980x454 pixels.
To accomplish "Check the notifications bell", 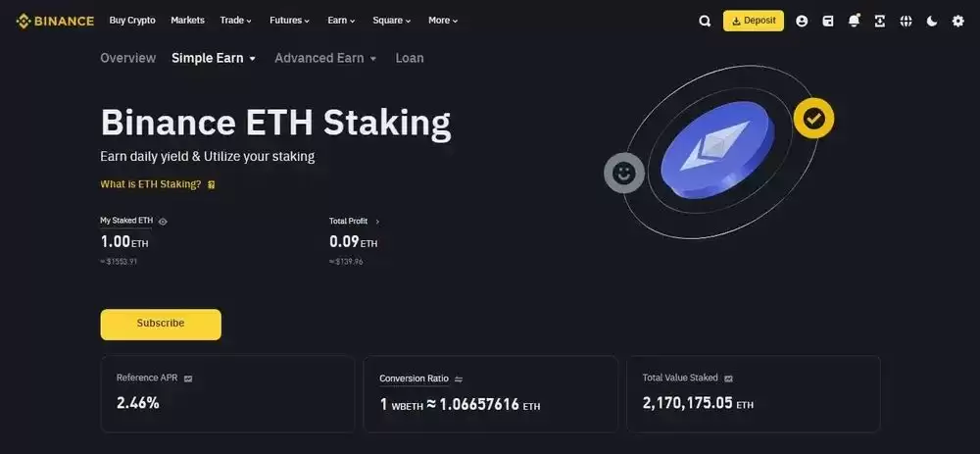I will pyautogui.click(x=855, y=21).
